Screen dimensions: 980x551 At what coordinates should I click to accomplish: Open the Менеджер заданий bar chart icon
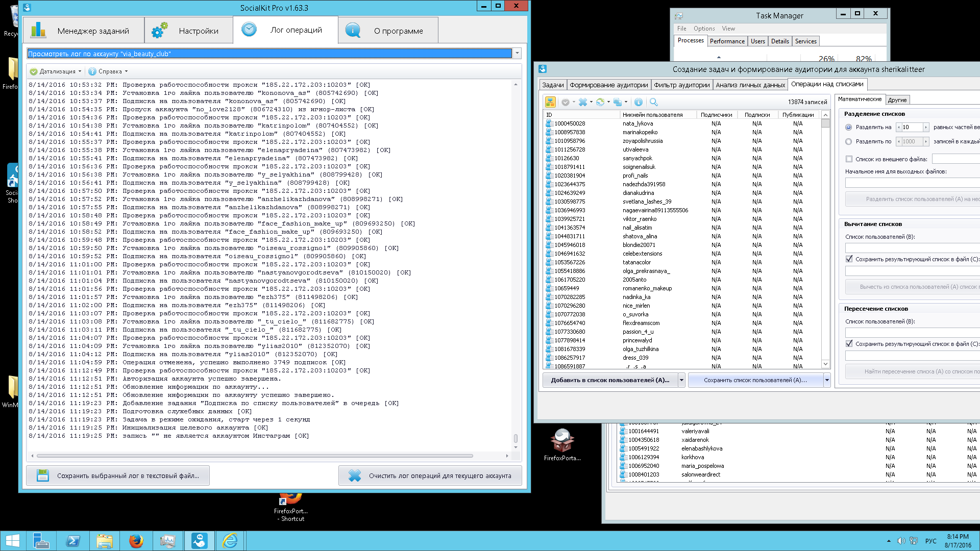coord(38,31)
